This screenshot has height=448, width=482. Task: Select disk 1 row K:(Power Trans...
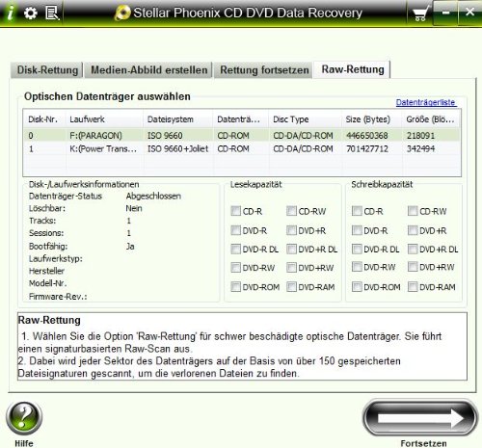tap(242, 148)
